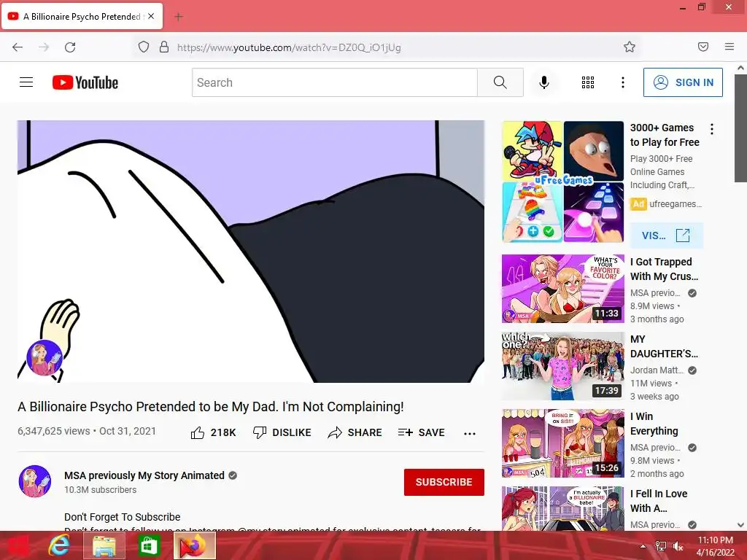
Task: Open I Fell In Love With A video
Action: 659,501
